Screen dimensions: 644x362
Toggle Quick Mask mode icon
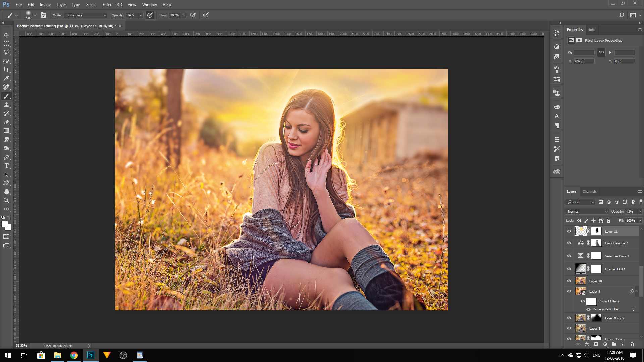tap(6, 237)
